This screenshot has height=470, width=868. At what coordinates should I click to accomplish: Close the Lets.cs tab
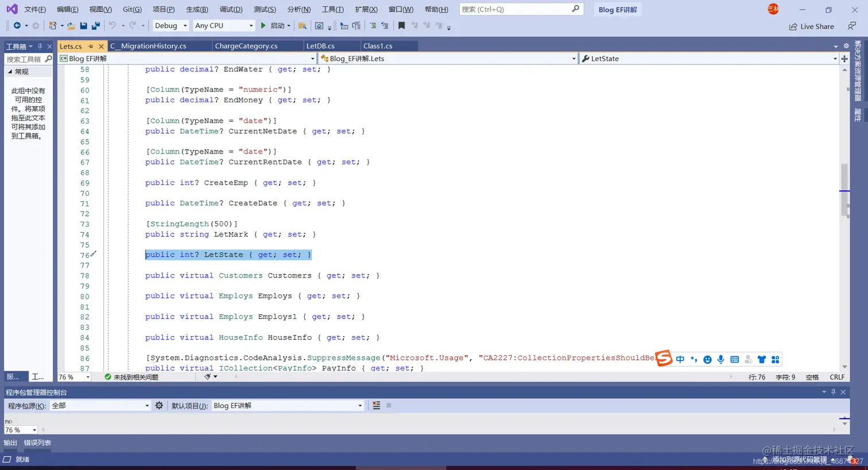click(x=101, y=46)
